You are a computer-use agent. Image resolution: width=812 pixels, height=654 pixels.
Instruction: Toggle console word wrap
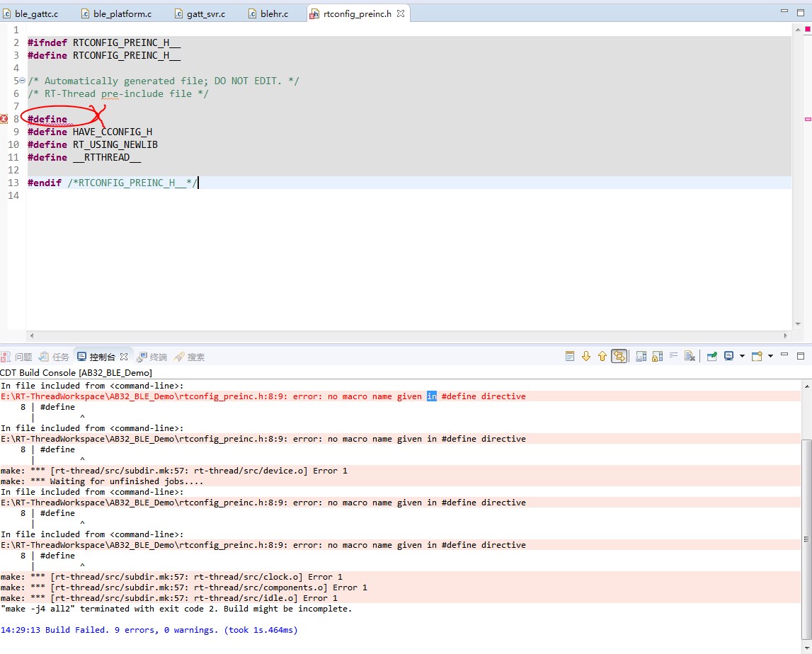pyautogui.click(x=674, y=356)
